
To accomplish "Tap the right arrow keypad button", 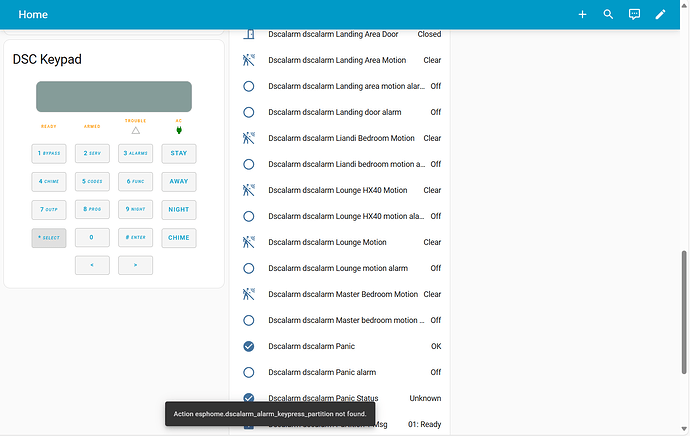I will [136, 265].
